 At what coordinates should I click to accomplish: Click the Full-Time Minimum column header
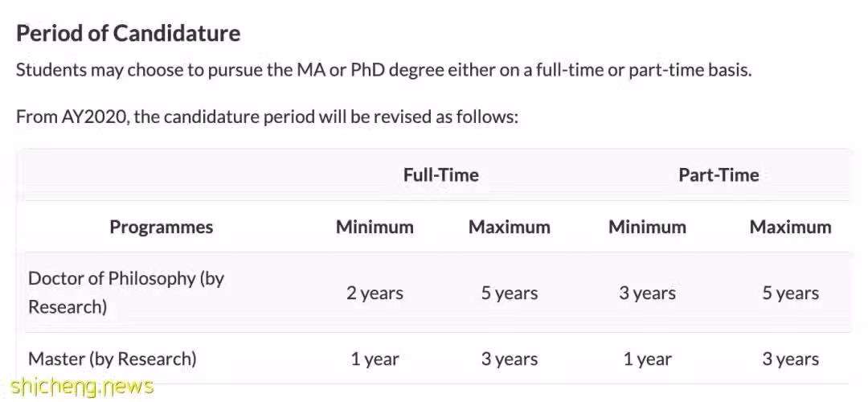point(375,227)
